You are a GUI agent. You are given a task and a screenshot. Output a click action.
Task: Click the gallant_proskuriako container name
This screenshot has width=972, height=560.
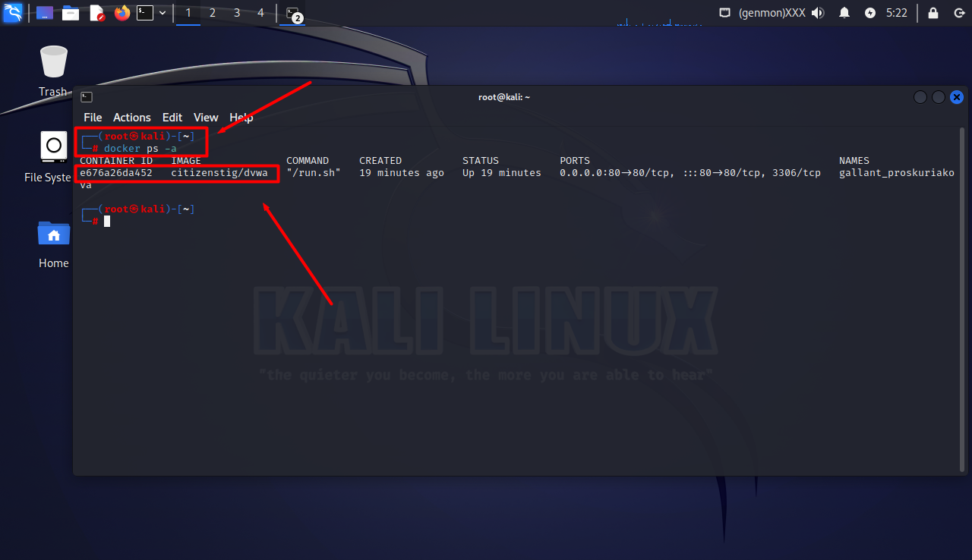click(x=897, y=173)
